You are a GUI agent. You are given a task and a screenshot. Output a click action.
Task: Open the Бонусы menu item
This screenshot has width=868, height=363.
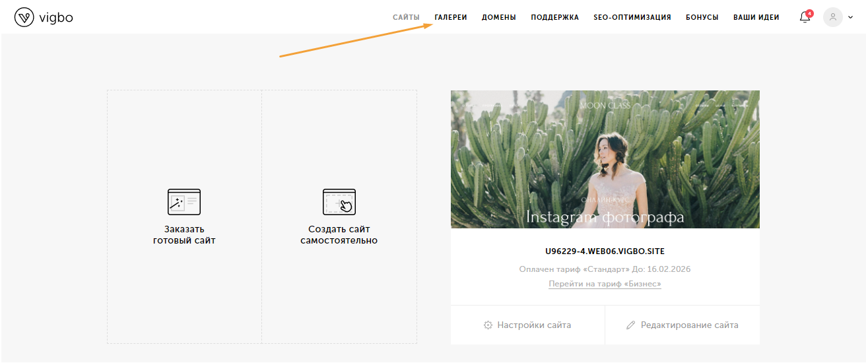(x=702, y=18)
